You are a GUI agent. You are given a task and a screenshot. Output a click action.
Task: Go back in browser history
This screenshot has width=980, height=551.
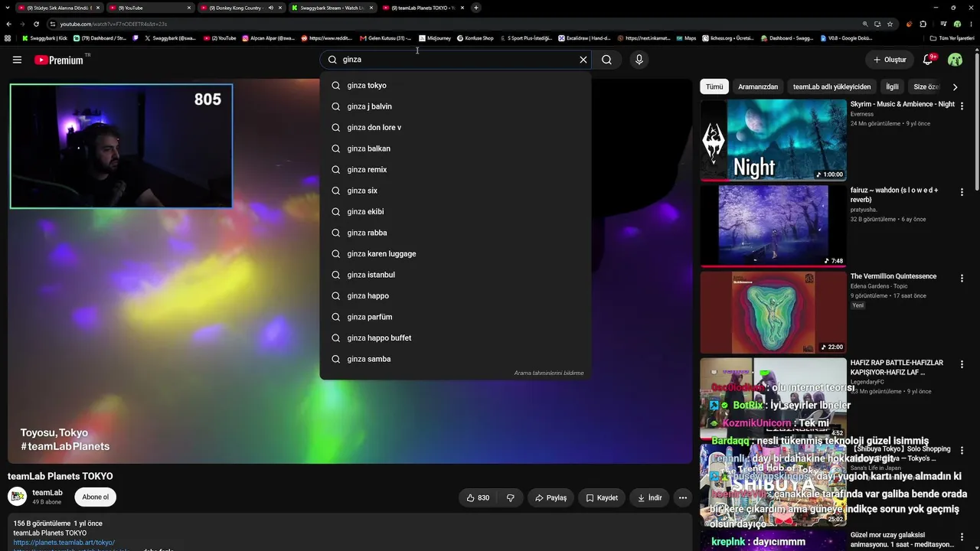pos(8,24)
